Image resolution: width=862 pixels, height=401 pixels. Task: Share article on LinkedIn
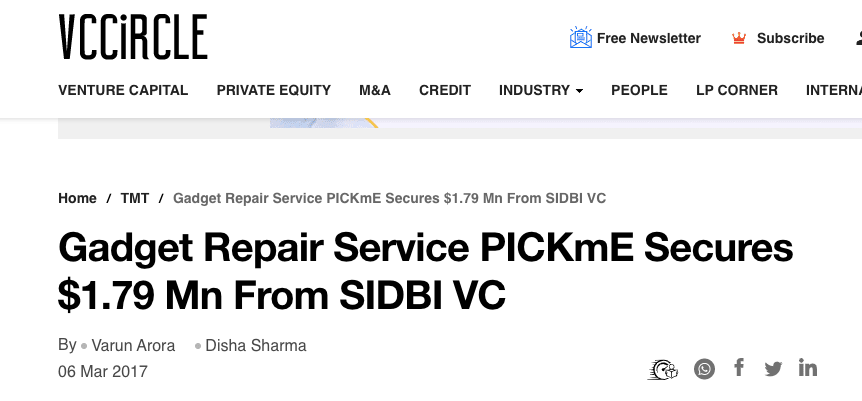click(x=808, y=367)
